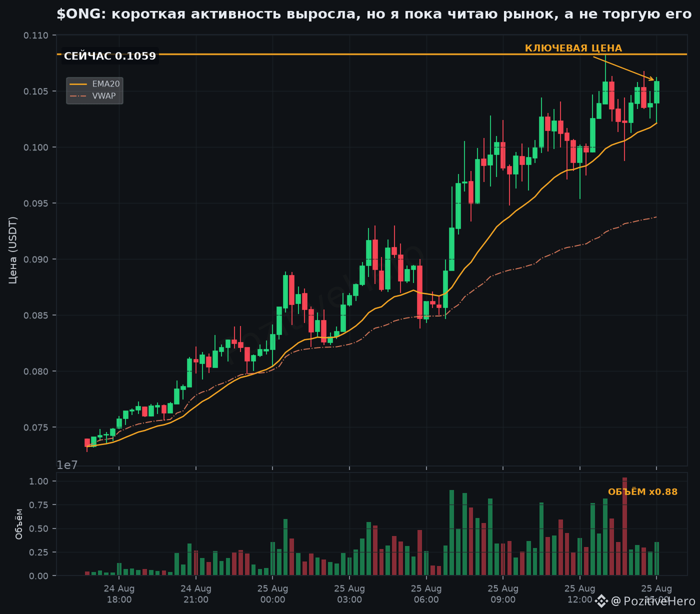Click the 25 Aug 03:00 time label
The height and width of the screenshot is (614, 700).
click(349, 594)
